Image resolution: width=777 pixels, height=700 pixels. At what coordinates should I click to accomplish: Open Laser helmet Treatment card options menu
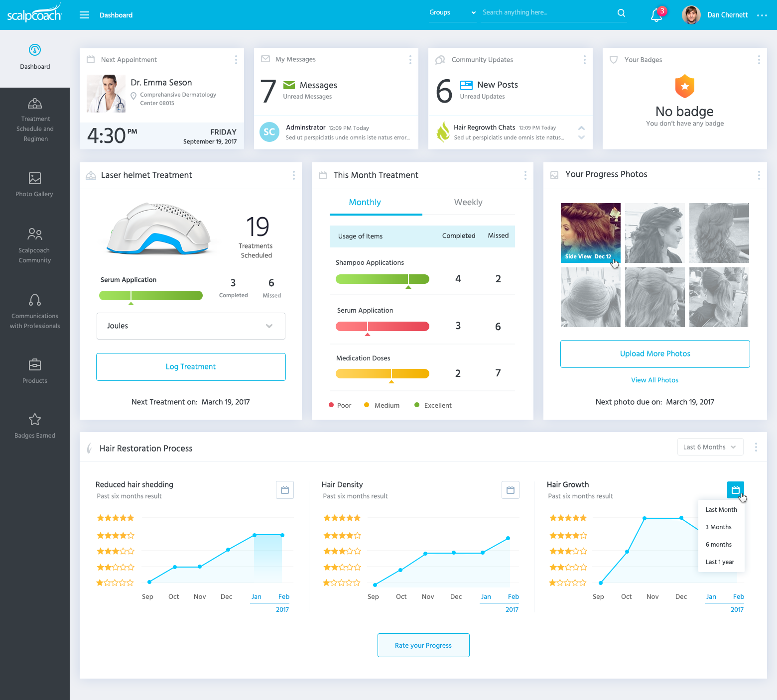pyautogui.click(x=293, y=175)
